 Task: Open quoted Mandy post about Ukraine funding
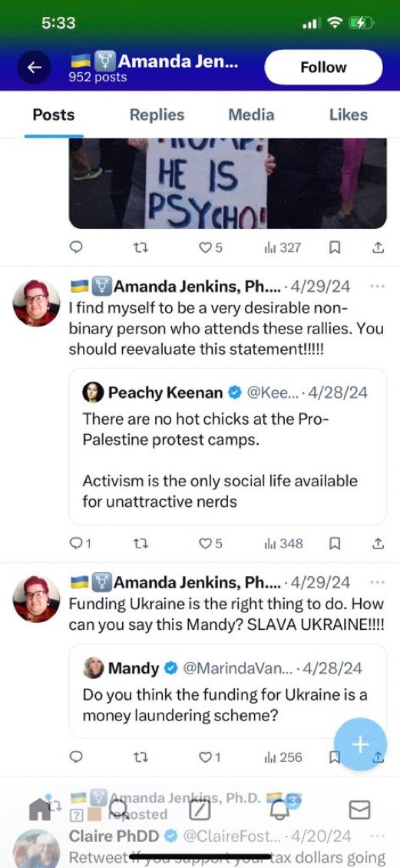227,691
